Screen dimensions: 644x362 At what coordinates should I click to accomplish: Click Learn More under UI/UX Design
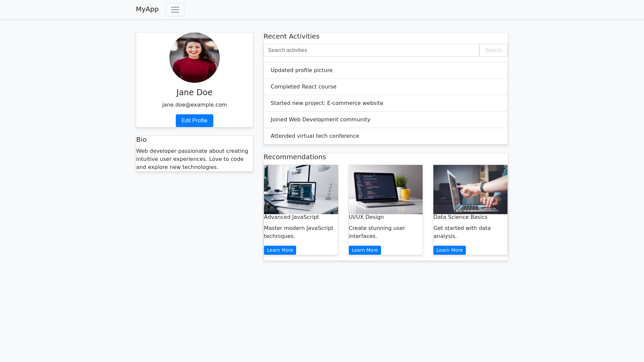pyautogui.click(x=365, y=250)
